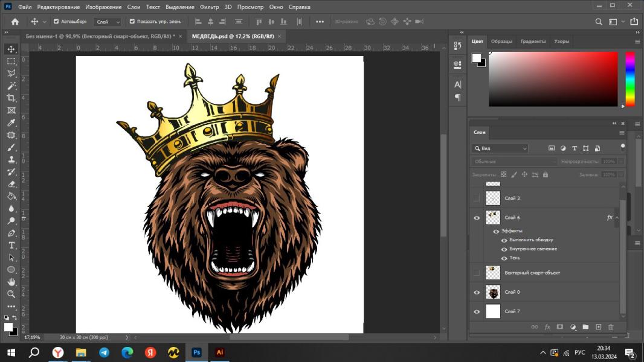Add a layer mask from the Layers panel
The height and width of the screenshot is (362, 644).
pyautogui.click(x=560, y=327)
